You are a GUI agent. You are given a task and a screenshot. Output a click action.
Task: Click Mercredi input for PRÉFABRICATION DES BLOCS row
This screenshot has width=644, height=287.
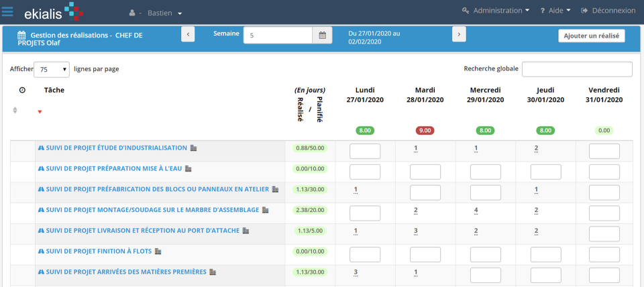[x=486, y=192]
